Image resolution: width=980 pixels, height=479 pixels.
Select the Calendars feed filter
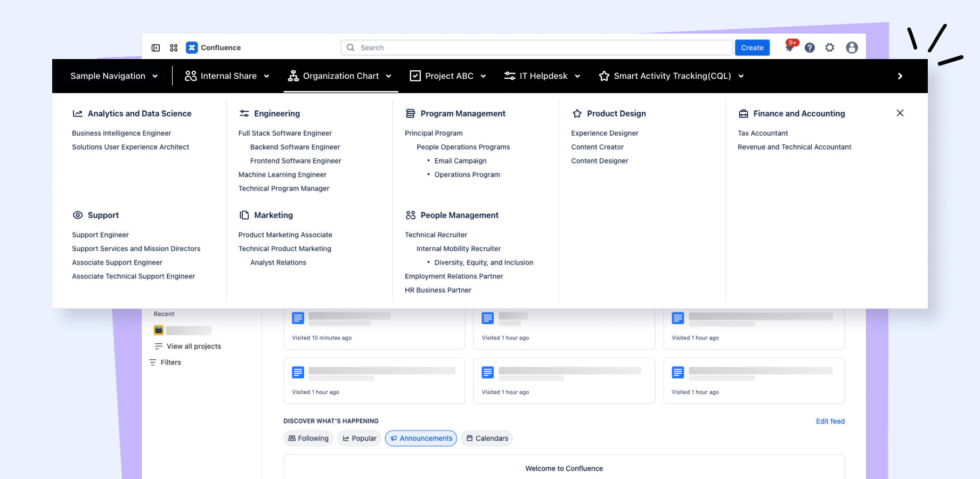coord(487,439)
